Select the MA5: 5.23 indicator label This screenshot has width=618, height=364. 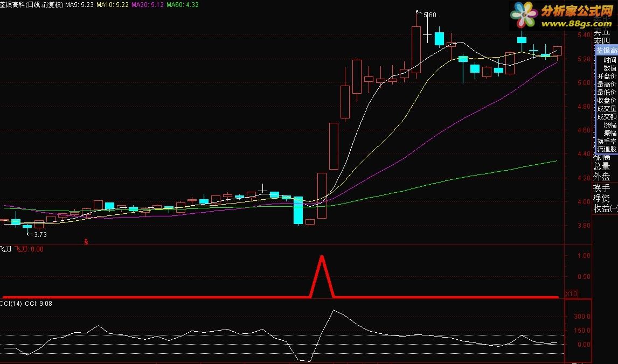(x=80, y=5)
